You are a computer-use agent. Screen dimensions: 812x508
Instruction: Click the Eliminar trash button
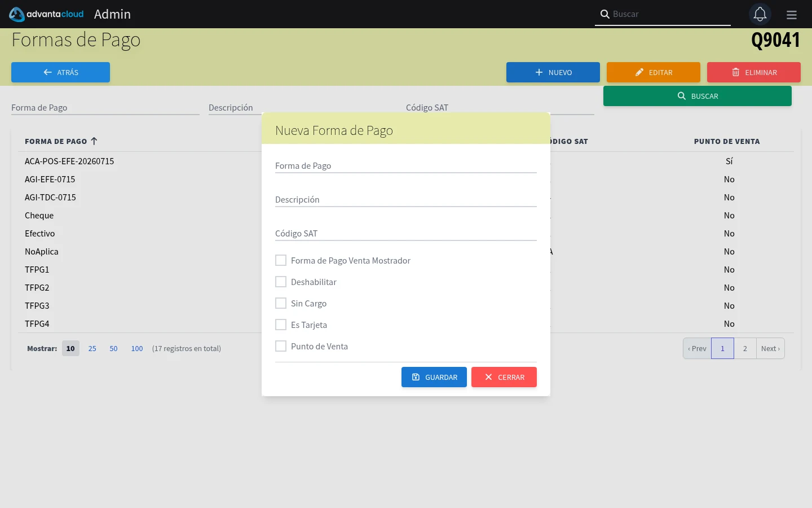pyautogui.click(x=754, y=72)
